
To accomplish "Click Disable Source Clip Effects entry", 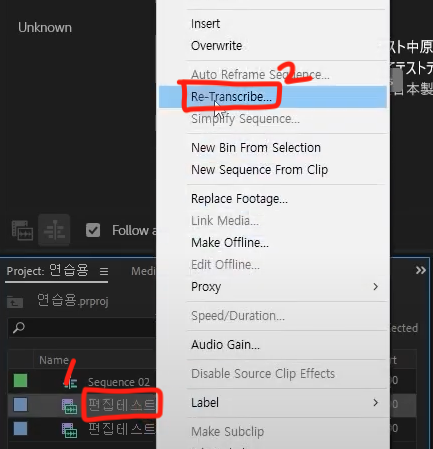I will pyautogui.click(x=263, y=374).
